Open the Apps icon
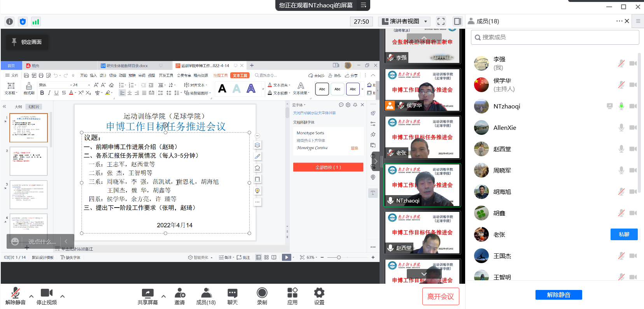Image resolution: width=644 pixels, height=309 pixels. (x=292, y=293)
